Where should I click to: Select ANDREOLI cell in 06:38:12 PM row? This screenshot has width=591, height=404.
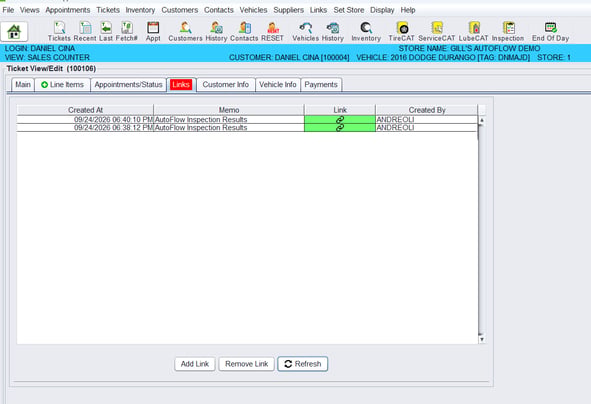point(427,127)
